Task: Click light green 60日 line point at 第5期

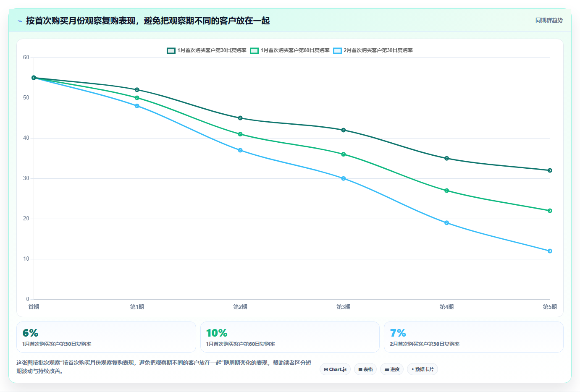Action: pos(550,211)
